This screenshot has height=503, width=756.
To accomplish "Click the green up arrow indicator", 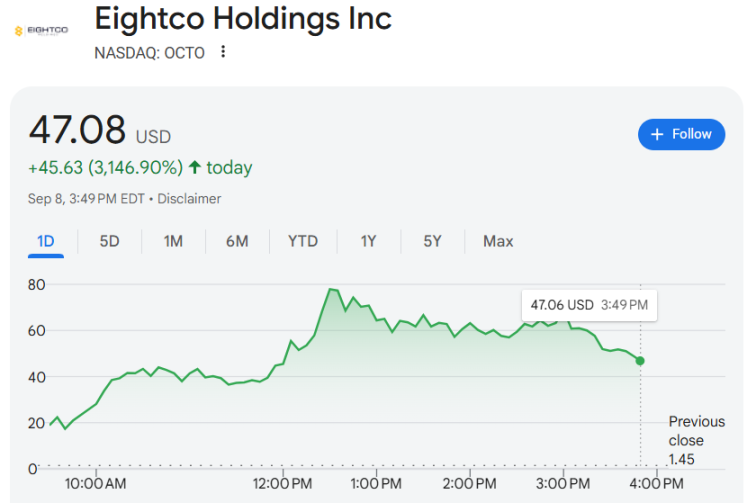I will 195,168.
